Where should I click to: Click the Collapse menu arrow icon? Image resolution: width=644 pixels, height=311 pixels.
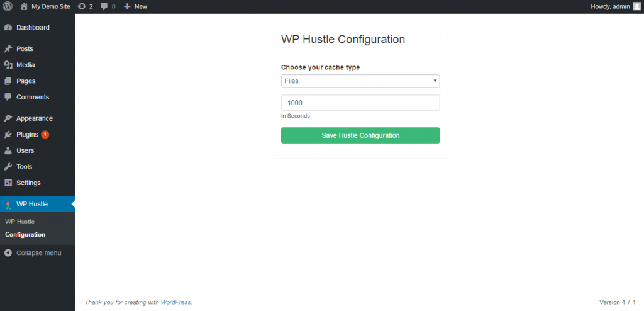(x=8, y=253)
